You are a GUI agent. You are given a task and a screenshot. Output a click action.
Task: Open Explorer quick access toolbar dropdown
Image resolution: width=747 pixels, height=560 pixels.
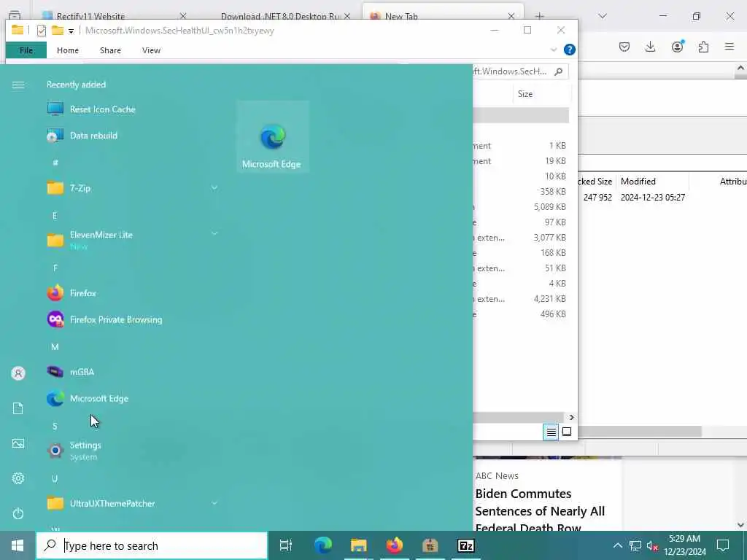click(x=71, y=31)
